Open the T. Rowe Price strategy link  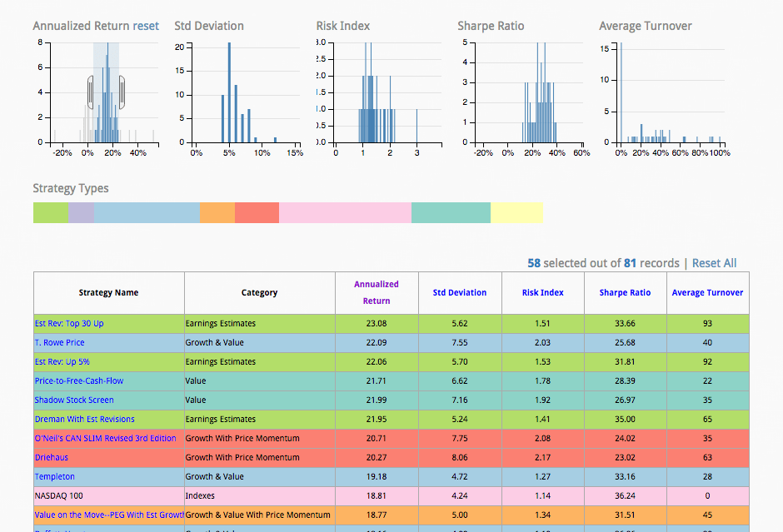(59, 342)
